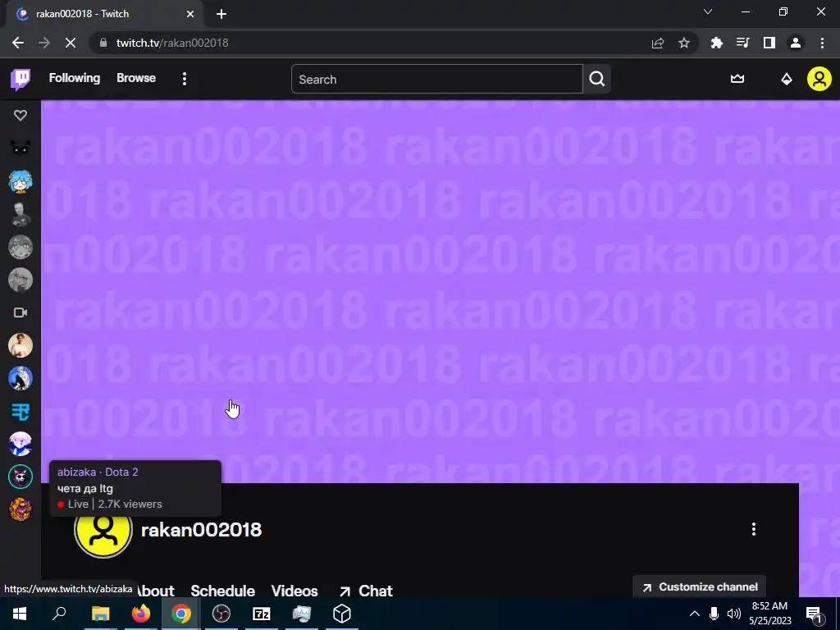Image resolution: width=840 pixels, height=630 pixels.
Task: Focus the Twitch Search field
Action: (436, 80)
